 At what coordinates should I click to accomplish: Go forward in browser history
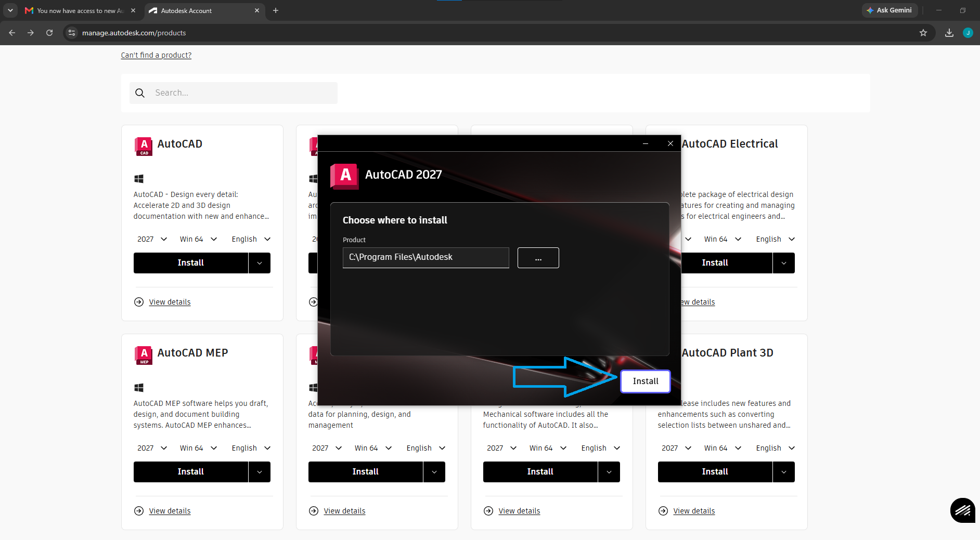[x=31, y=33]
